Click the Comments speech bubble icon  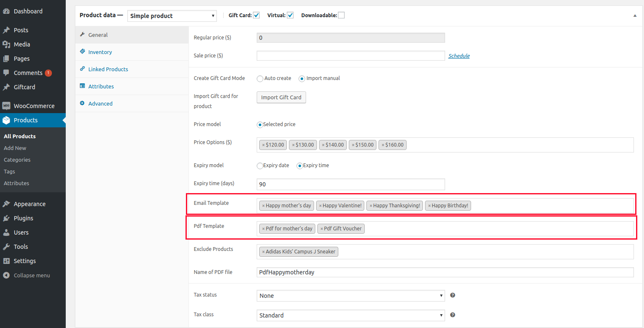pyautogui.click(x=6, y=73)
